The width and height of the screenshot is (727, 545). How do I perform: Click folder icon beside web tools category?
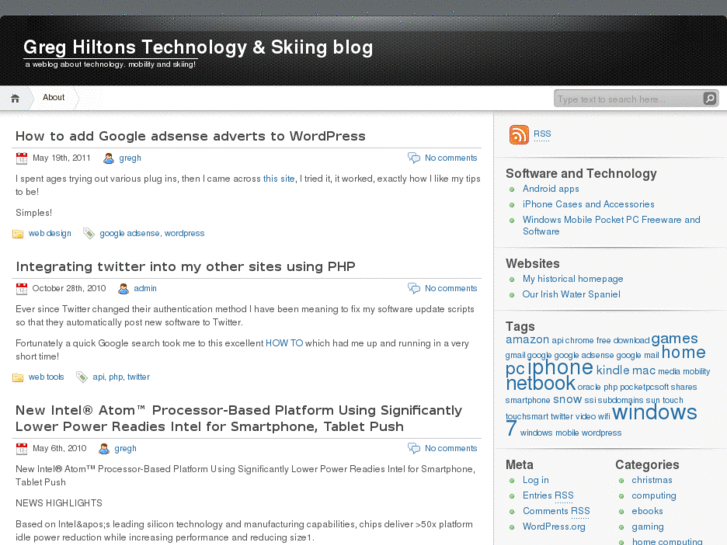point(18,377)
